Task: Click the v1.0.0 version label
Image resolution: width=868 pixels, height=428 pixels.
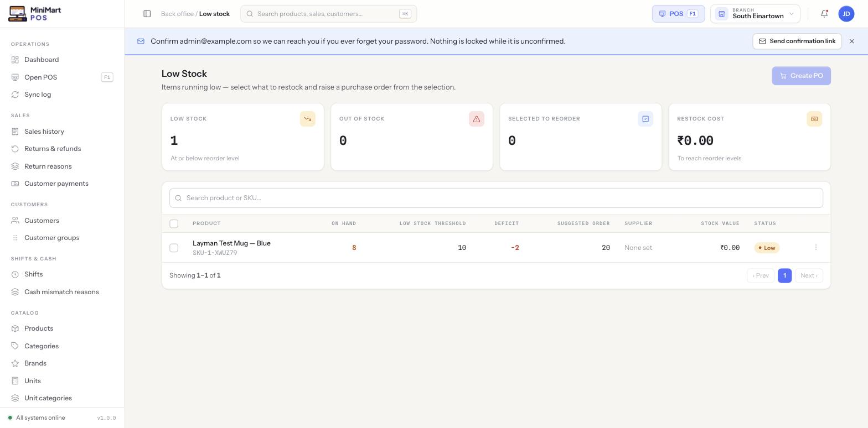Action: pyautogui.click(x=106, y=418)
